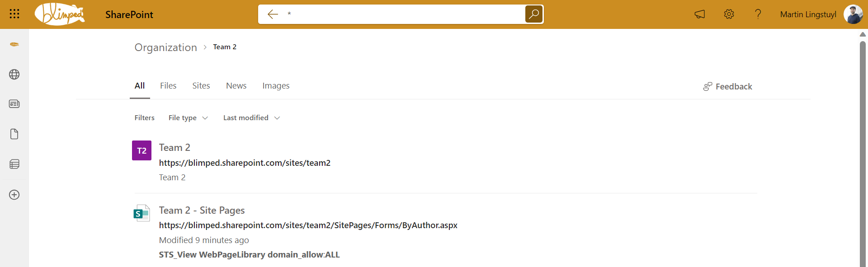The height and width of the screenshot is (267, 868).
Task: Open the megaphone announcements icon
Action: pos(699,14)
